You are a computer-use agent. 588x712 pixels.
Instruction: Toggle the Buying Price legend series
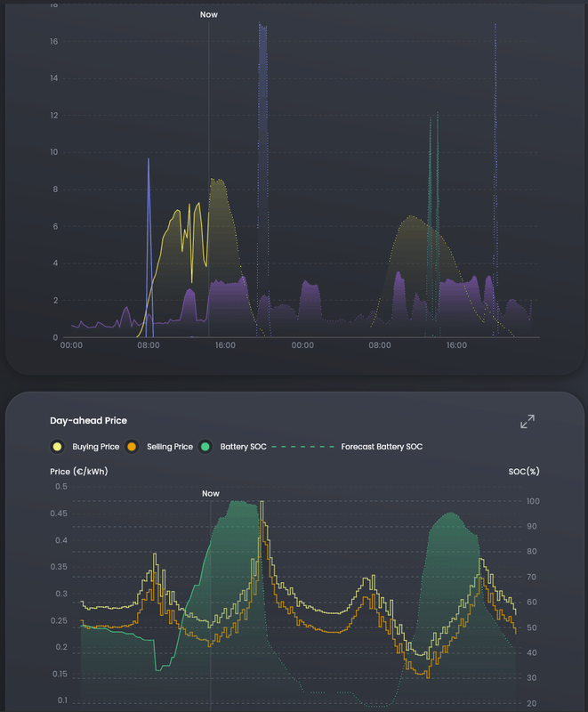coord(85,447)
